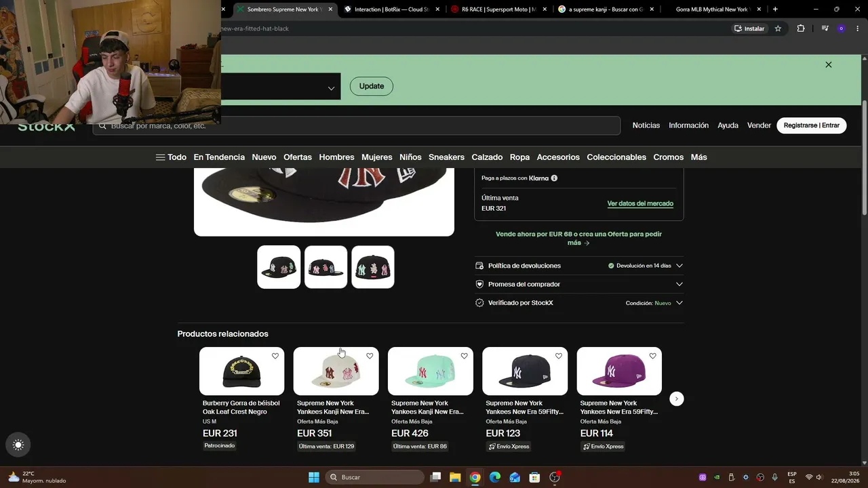This screenshot has width=868, height=488.
Task: Open a new browser tab
Action: coord(775,9)
